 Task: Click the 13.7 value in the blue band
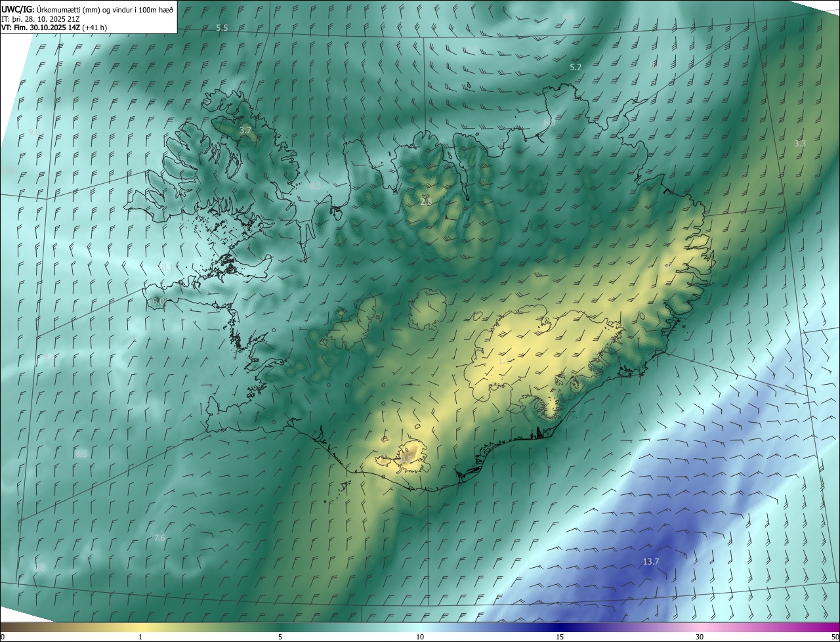point(650,561)
